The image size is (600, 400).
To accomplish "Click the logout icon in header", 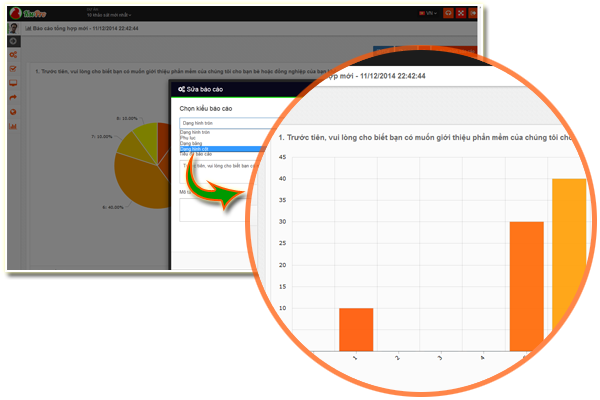I will (x=473, y=13).
